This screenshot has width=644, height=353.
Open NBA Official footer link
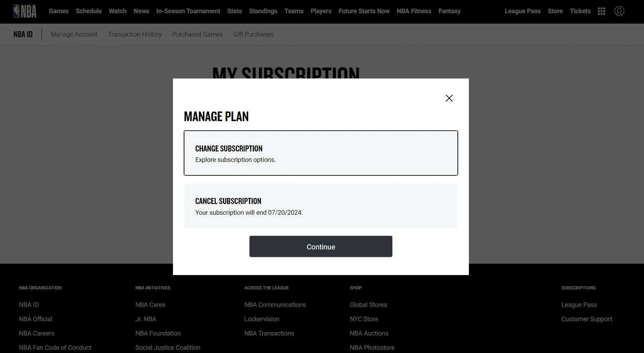coord(35,319)
